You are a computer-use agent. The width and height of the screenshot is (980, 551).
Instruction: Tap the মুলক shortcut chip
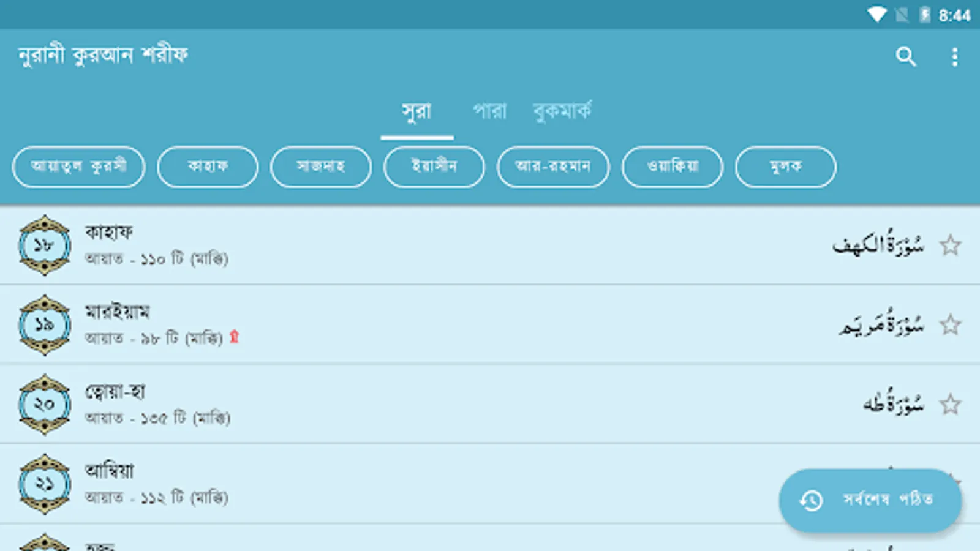coord(785,167)
